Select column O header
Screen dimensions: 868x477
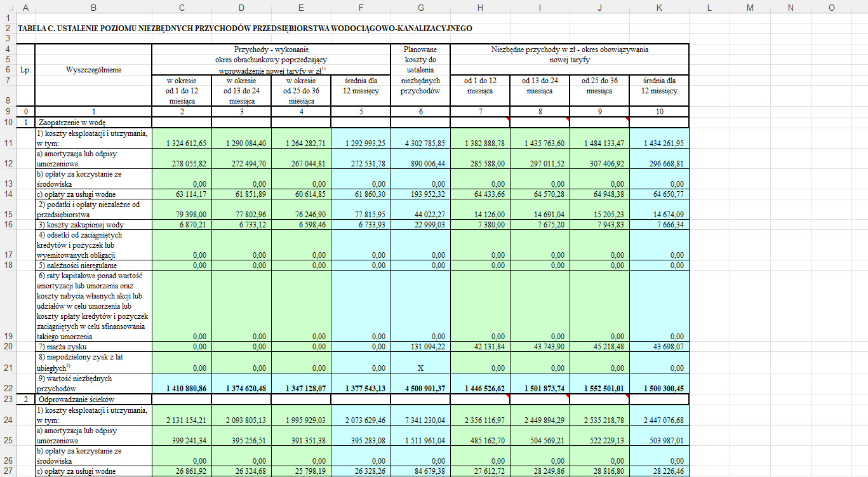coord(831,8)
